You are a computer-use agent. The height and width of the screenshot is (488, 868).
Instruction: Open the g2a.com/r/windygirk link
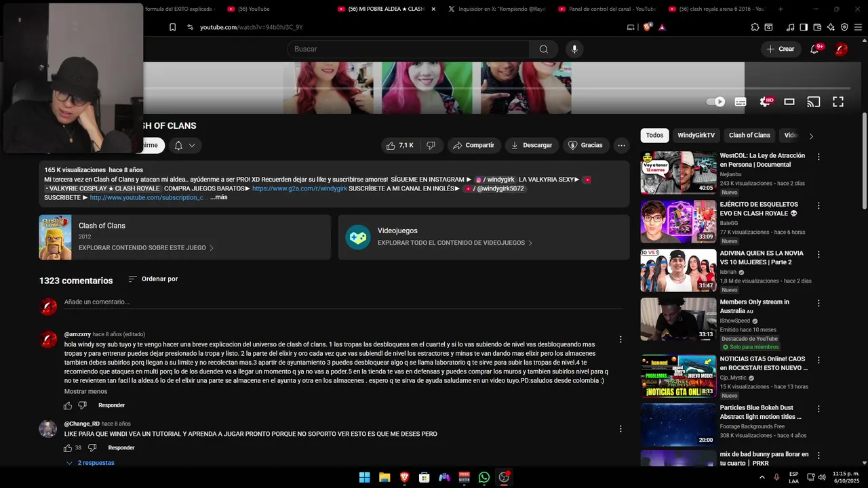[300, 188]
